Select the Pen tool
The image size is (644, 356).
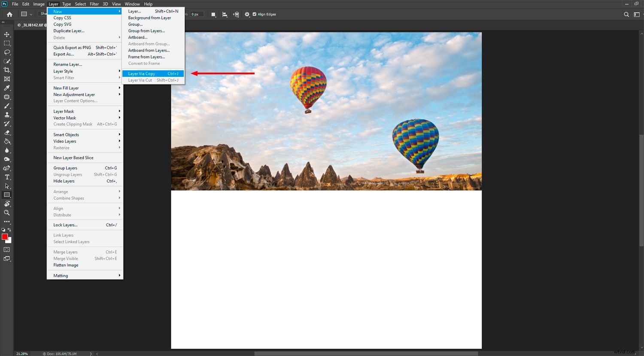[x=6, y=168]
